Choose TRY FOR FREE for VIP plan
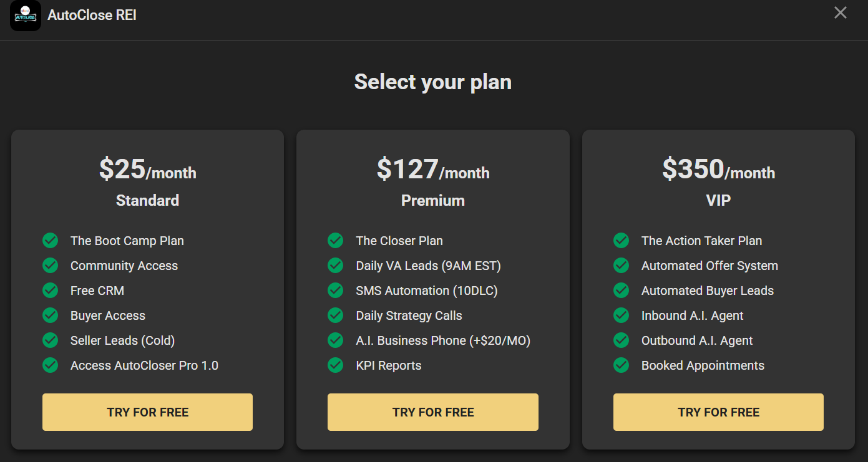 pyautogui.click(x=718, y=412)
